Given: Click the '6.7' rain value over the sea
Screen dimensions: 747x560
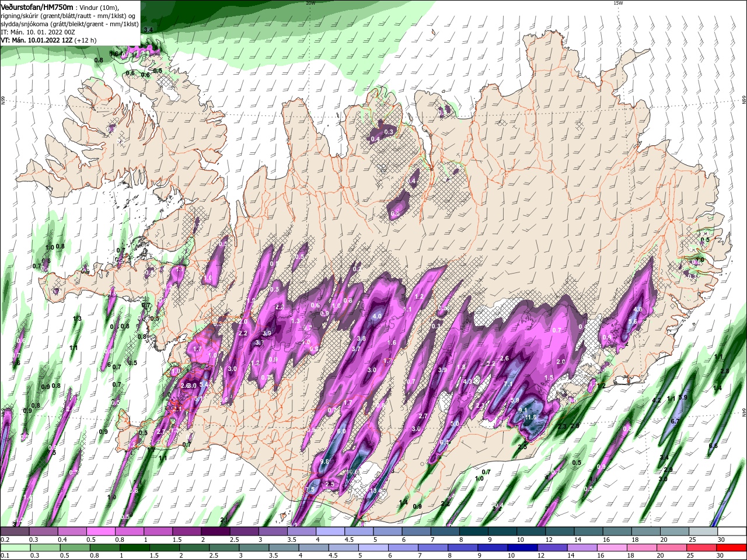Looking at the screenshot, I should point(676,421).
